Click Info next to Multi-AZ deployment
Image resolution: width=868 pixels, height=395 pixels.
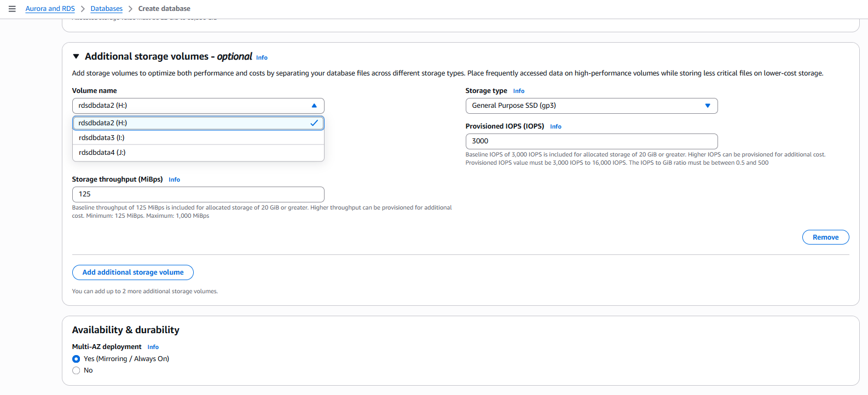pos(153,347)
